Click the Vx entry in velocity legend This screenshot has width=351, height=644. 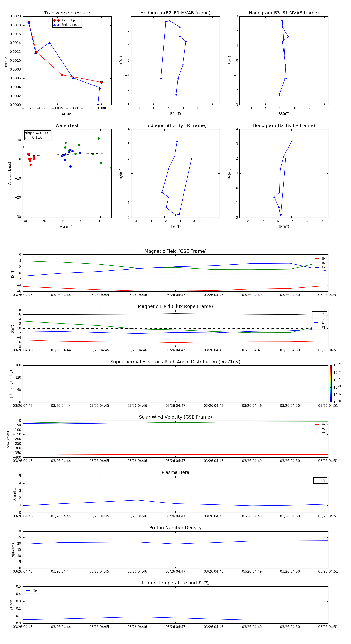click(x=320, y=424)
